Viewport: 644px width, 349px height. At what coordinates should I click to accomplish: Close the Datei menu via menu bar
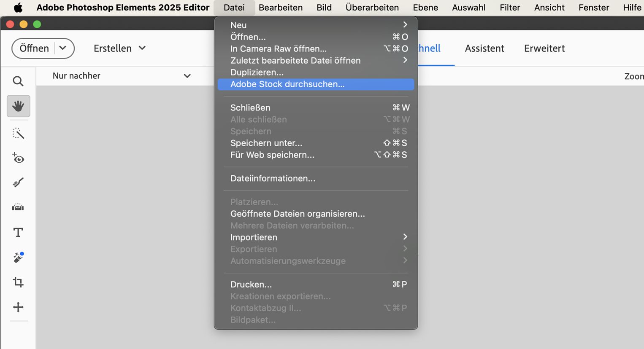(234, 8)
